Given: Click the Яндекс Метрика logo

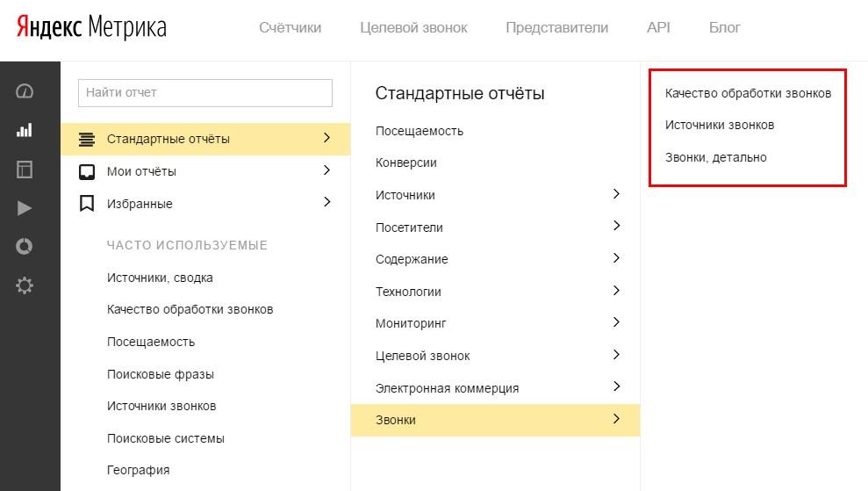Looking at the screenshot, I should coord(91,26).
